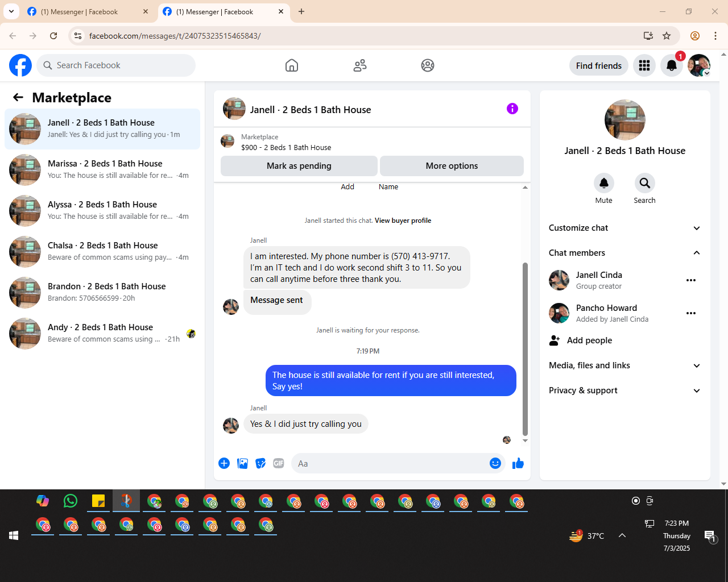Image resolution: width=728 pixels, height=582 pixels.
Task: Open a new browser tab
Action: (x=301, y=11)
